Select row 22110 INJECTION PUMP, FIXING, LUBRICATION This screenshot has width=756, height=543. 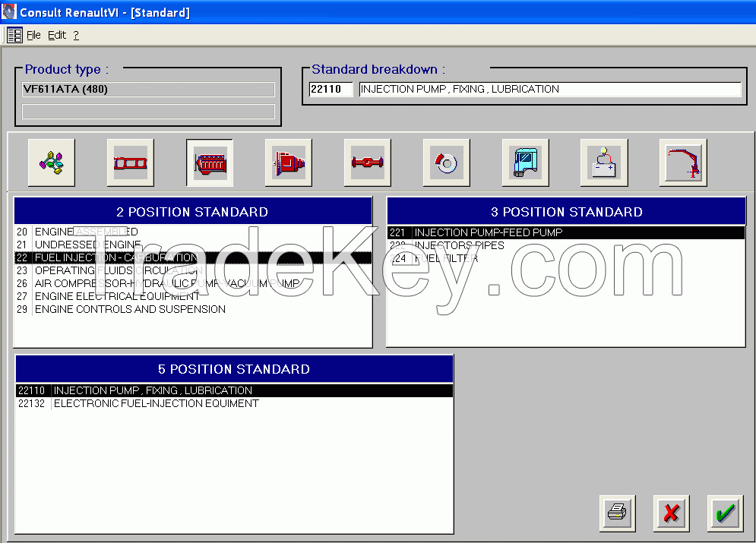(x=234, y=390)
